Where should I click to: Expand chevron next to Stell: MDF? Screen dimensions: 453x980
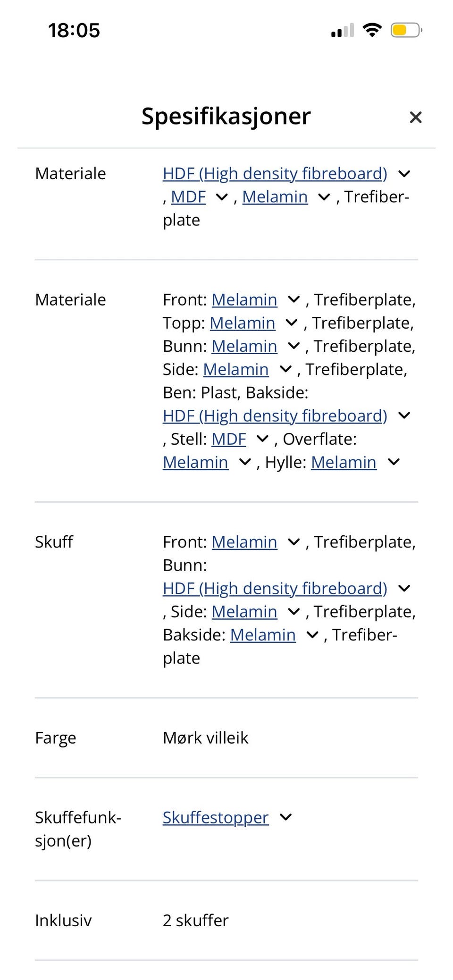click(262, 439)
